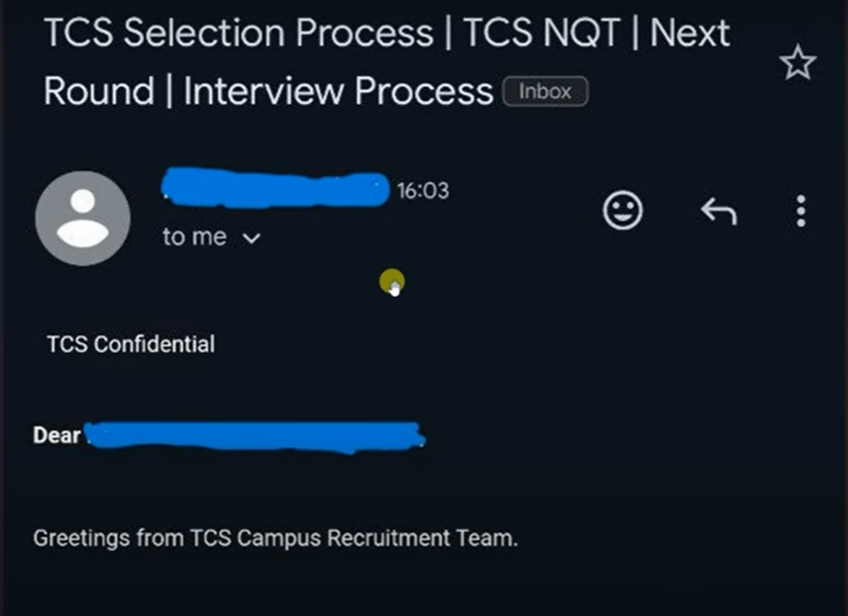
Task: Select the Inbox label chip
Action: 545,91
